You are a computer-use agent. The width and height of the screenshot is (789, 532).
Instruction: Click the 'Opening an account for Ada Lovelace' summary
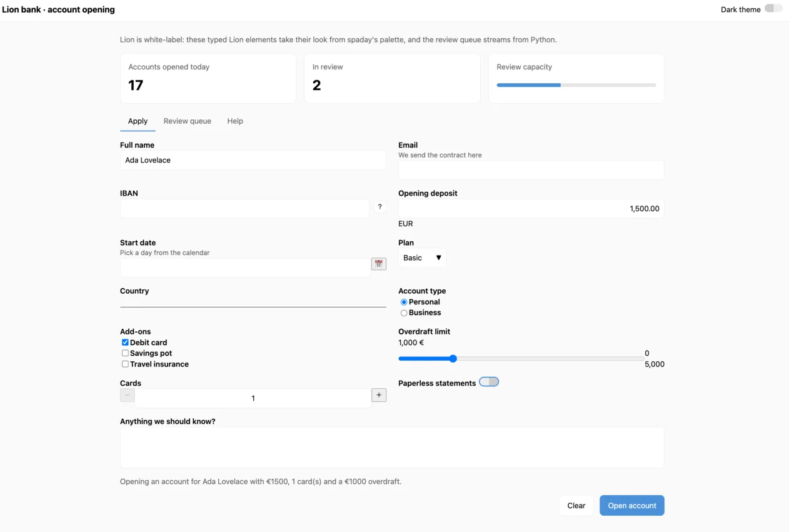pos(261,482)
